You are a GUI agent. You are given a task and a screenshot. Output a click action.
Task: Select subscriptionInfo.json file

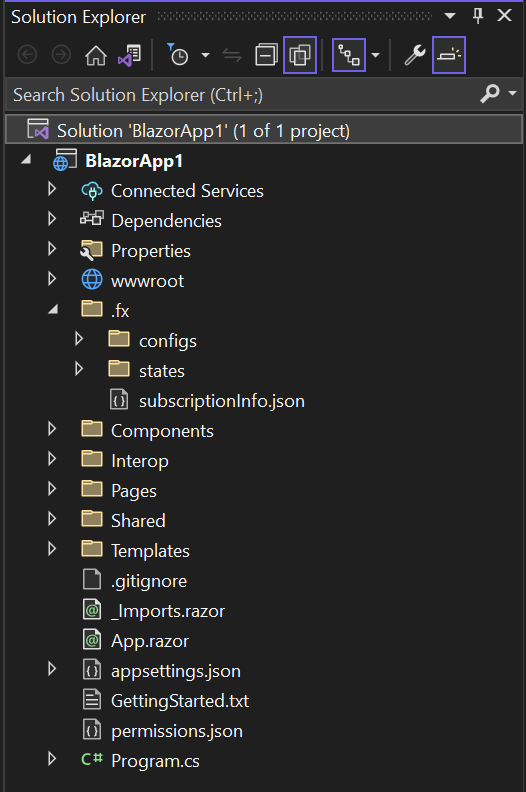tap(222, 401)
